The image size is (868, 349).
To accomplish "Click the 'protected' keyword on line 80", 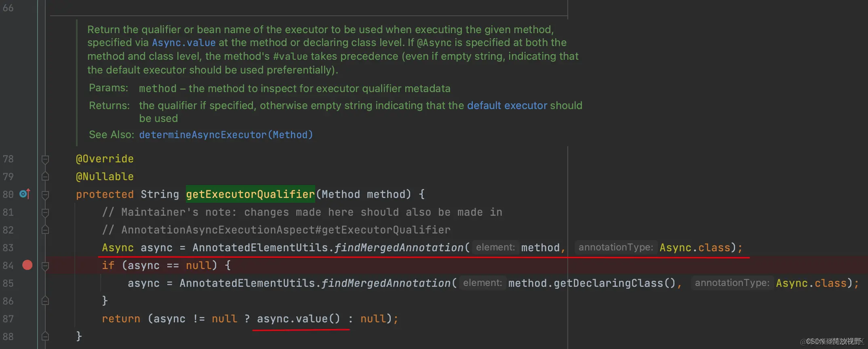I will click(x=105, y=194).
